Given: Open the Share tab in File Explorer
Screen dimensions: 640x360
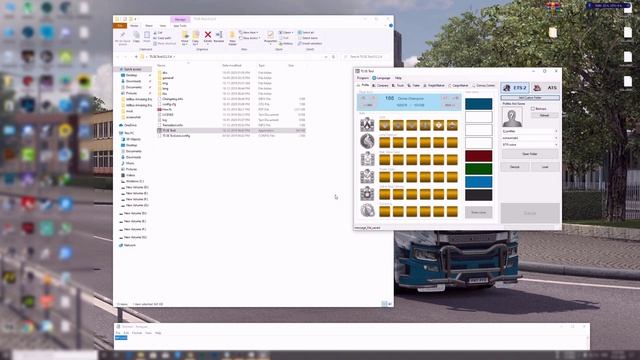Looking at the screenshot, I should coord(149,26).
